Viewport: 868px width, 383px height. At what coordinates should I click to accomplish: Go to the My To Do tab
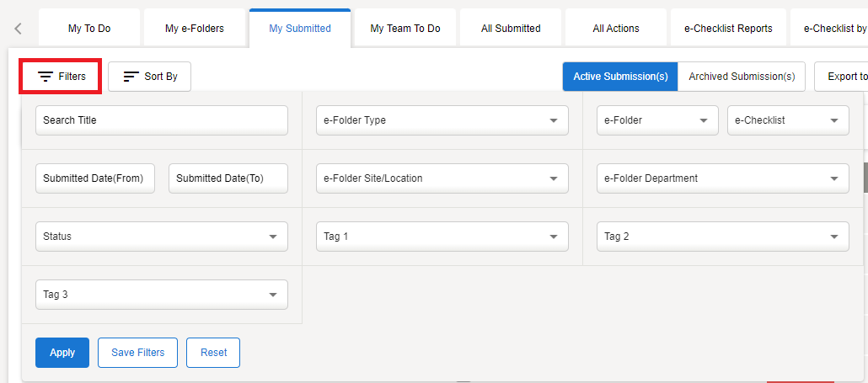(89, 29)
